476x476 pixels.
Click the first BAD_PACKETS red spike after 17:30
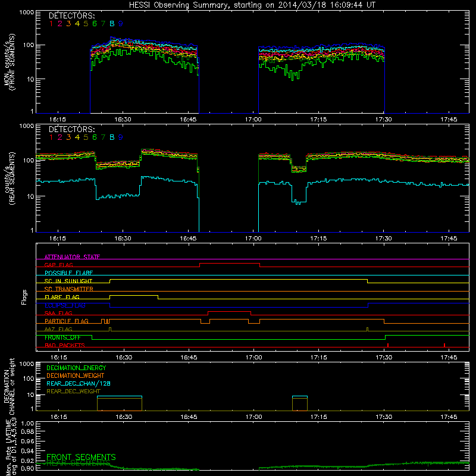point(388,345)
